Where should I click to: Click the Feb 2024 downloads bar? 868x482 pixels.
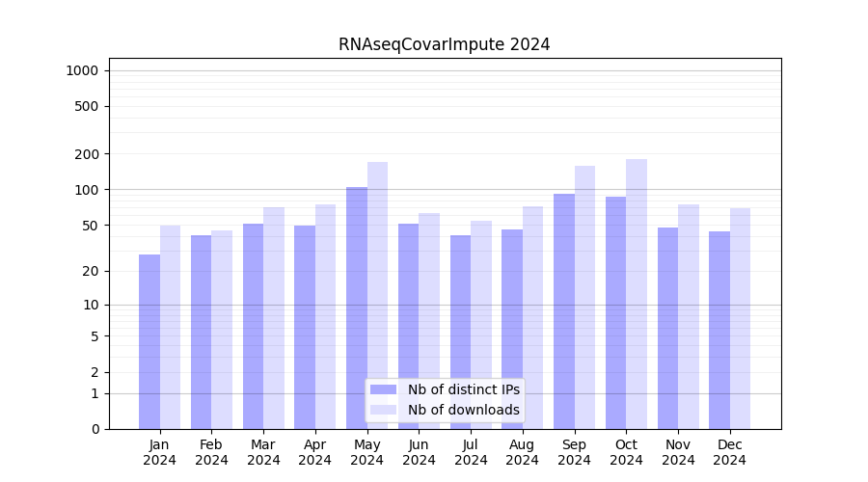[x=222, y=330]
